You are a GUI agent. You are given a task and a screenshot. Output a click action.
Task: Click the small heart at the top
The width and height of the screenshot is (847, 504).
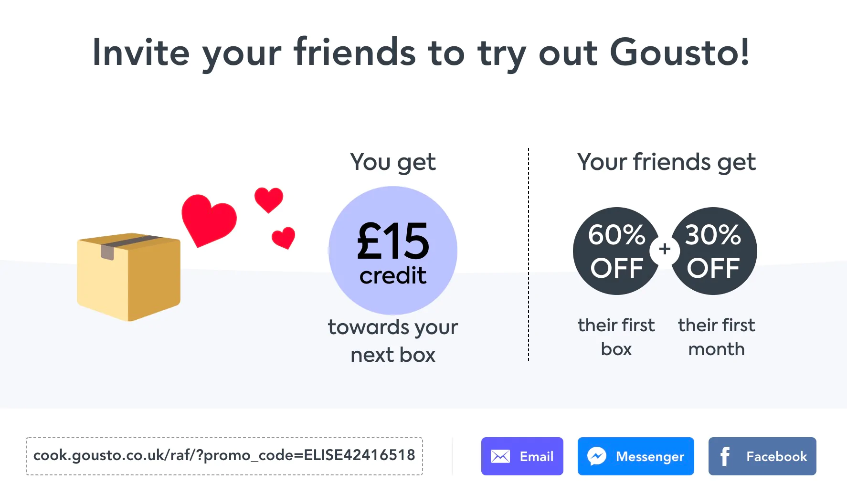coord(269,199)
